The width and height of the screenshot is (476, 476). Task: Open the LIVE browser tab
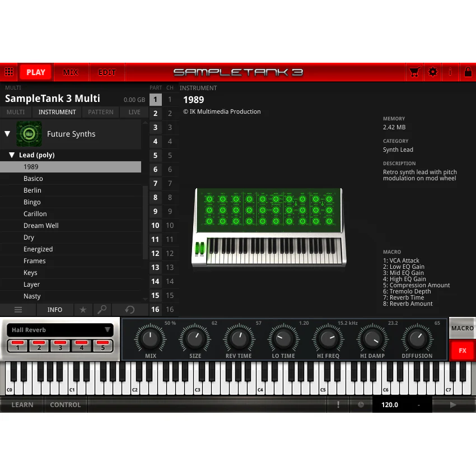point(134,112)
